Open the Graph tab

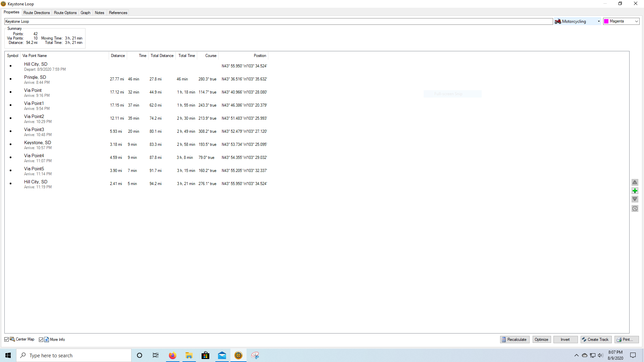coord(85,13)
